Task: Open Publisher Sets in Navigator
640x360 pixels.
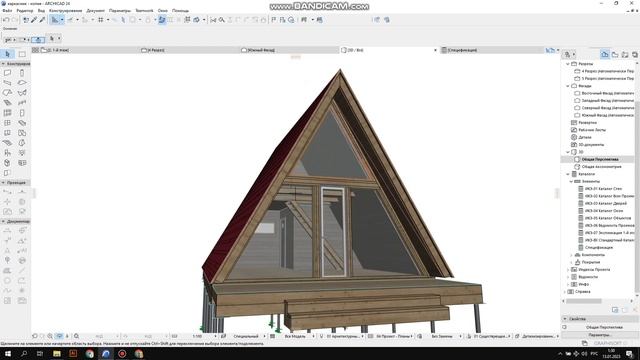Action: [635, 54]
